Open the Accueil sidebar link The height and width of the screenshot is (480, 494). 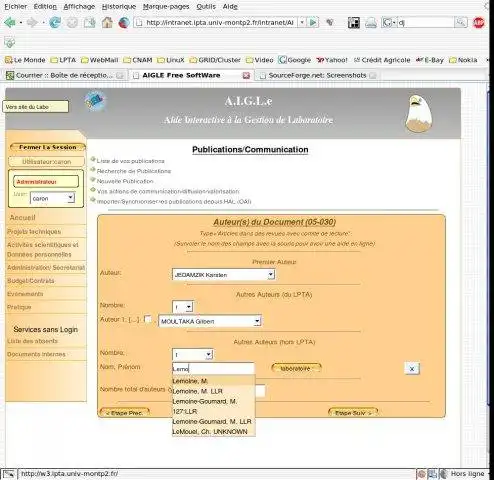(22, 218)
